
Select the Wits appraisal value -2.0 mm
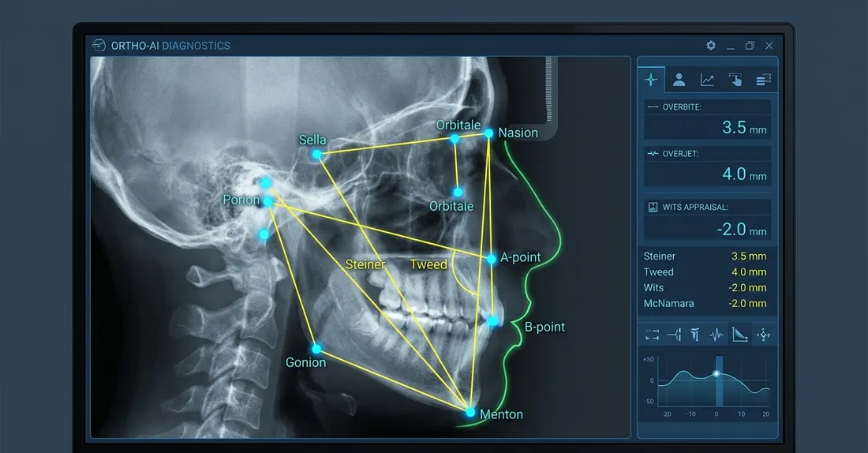708,228
